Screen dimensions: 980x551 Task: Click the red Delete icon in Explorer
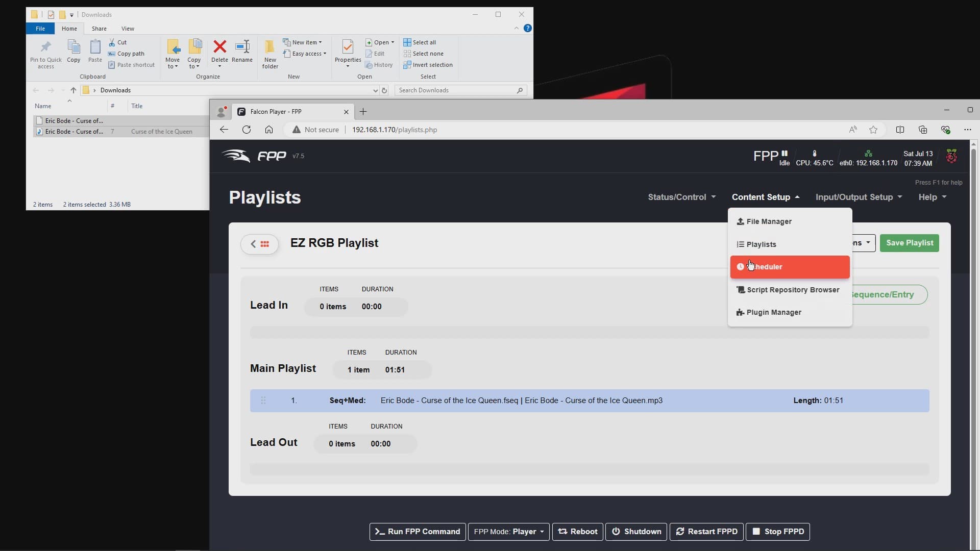pos(219,47)
